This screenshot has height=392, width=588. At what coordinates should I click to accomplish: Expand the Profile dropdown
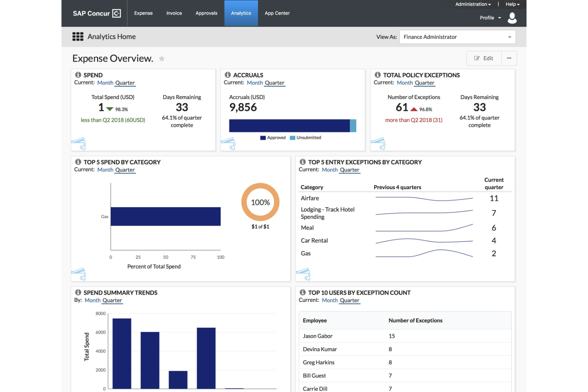coord(490,17)
